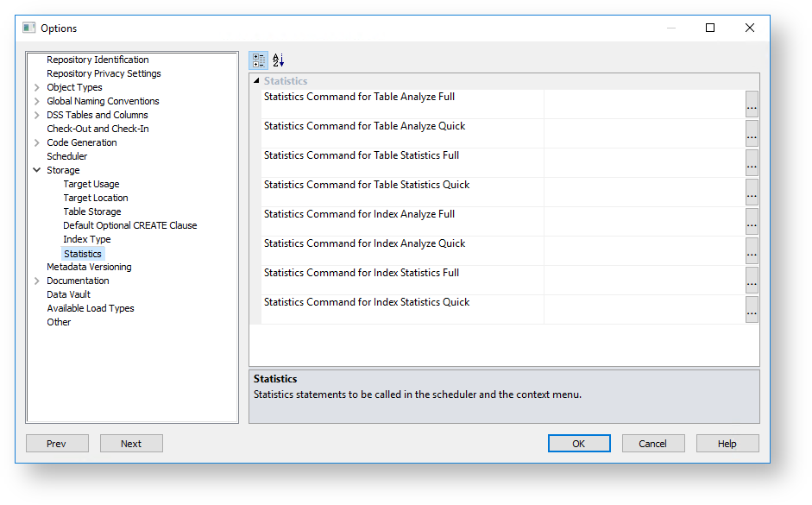Viewport: 812px width, 505px height.
Task: Open ellipsis editor for Table Statistics Full
Action: pos(752,164)
